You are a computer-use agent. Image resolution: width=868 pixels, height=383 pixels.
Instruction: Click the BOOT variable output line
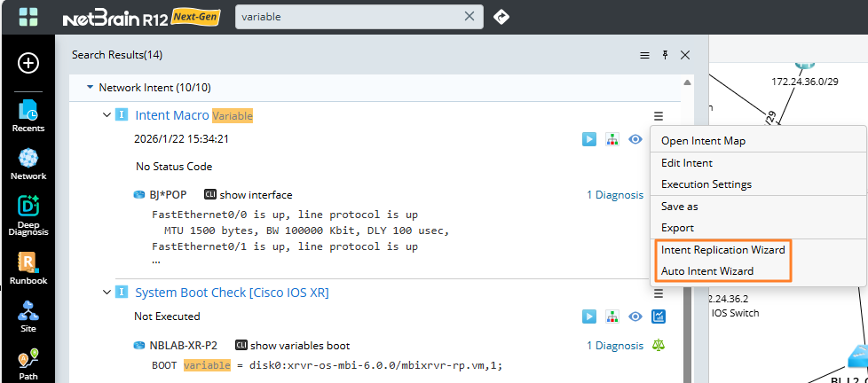327,365
